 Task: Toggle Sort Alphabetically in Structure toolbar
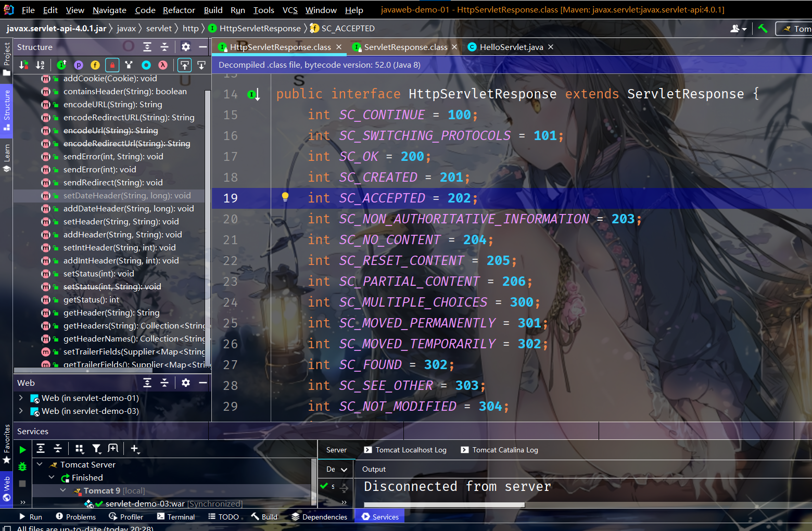point(40,65)
